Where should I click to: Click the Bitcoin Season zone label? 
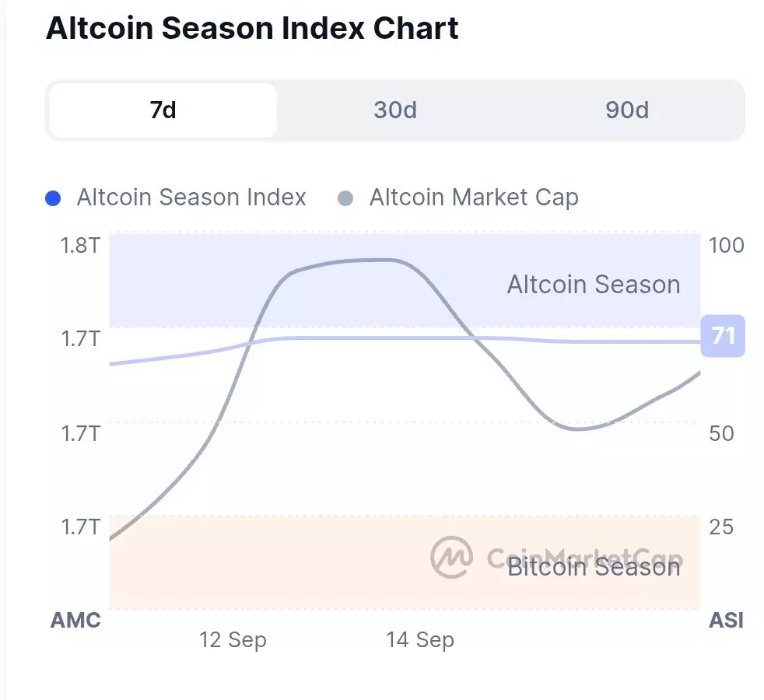[594, 567]
